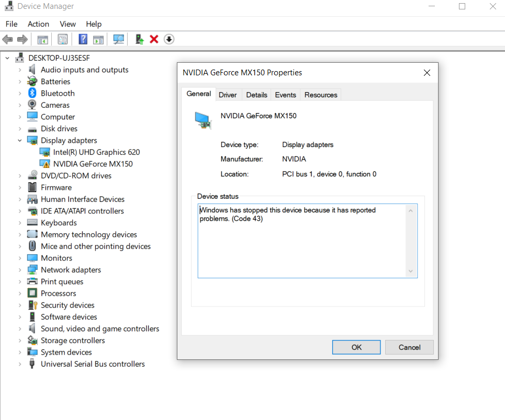The height and width of the screenshot is (420, 505).
Task: Click the Disable device down-arrow icon
Action: click(169, 39)
